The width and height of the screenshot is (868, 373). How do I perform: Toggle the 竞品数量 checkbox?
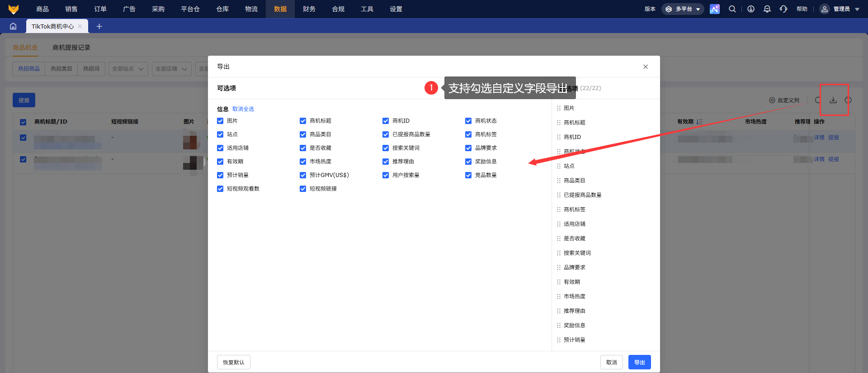point(468,175)
